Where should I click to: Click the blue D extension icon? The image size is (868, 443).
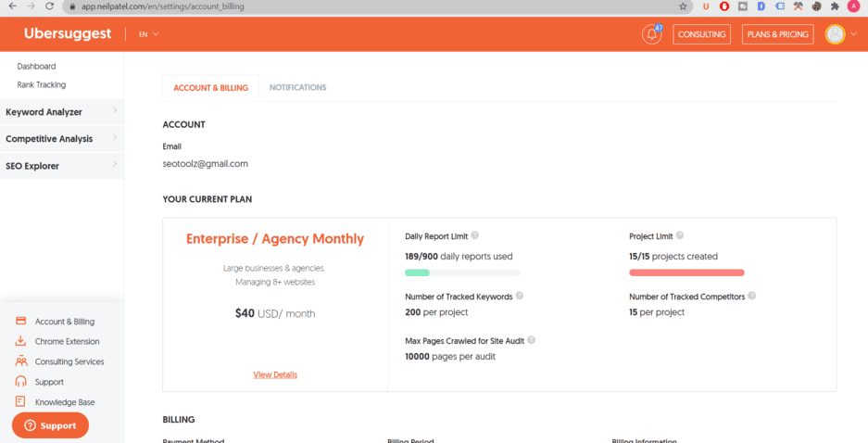click(x=761, y=6)
